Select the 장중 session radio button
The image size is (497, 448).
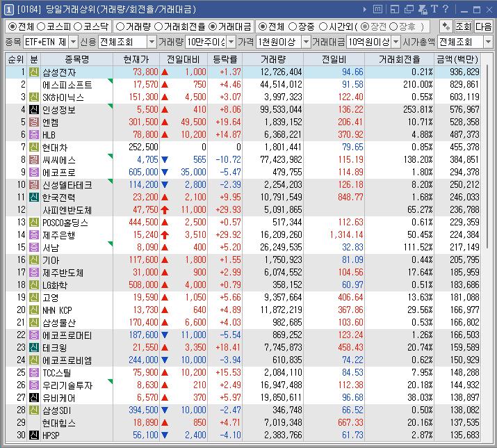tap(293, 27)
